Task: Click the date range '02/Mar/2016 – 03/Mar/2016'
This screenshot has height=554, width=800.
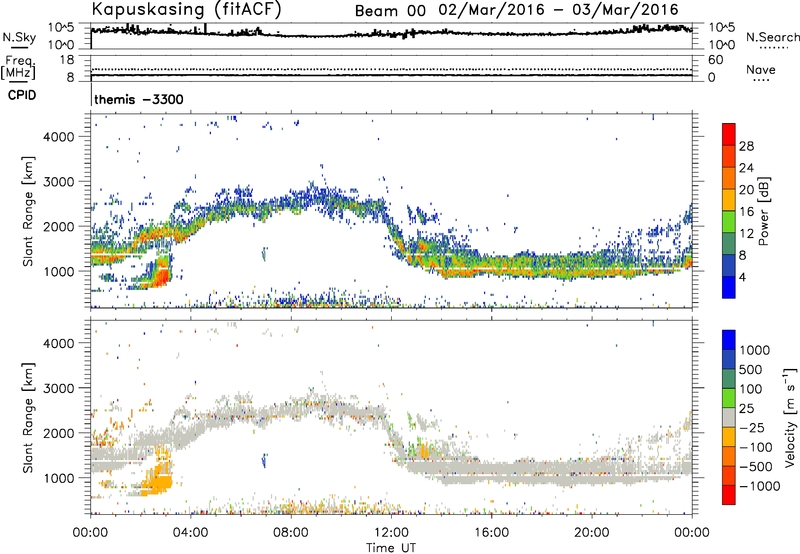Action: click(x=559, y=10)
